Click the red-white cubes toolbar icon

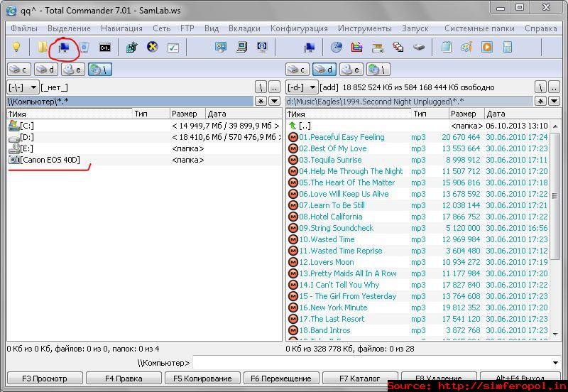pyautogui.click(x=398, y=47)
